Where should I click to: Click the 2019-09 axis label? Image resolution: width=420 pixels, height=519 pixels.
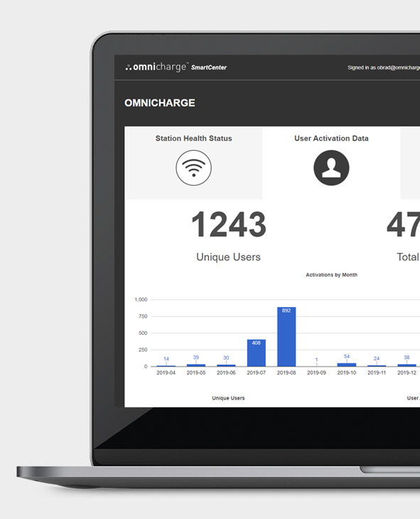[316, 373]
